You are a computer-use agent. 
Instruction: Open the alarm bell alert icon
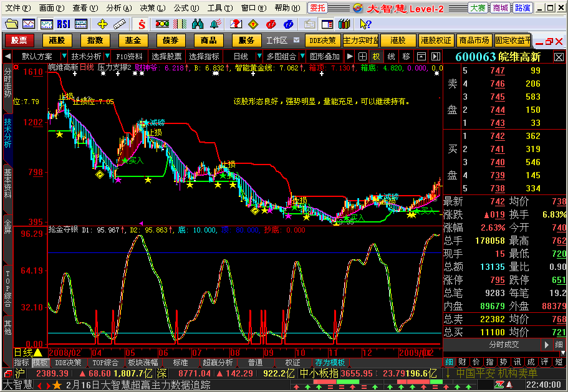[215, 24]
